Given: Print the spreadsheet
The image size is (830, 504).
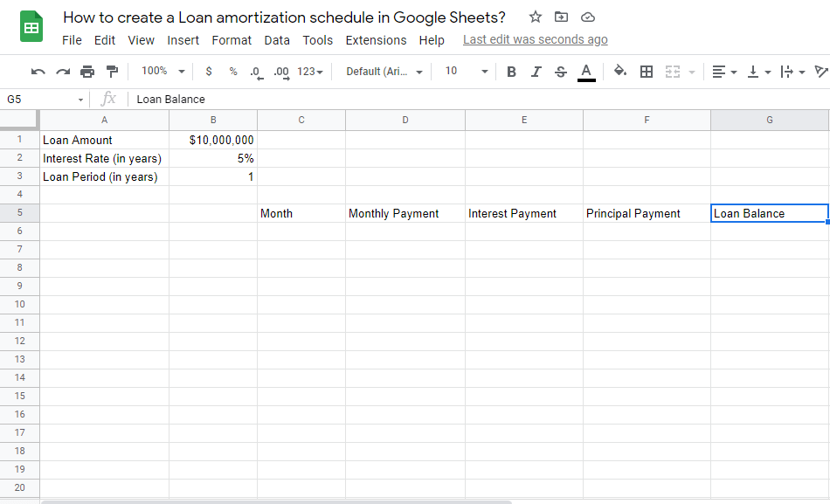Looking at the screenshot, I should click(87, 72).
